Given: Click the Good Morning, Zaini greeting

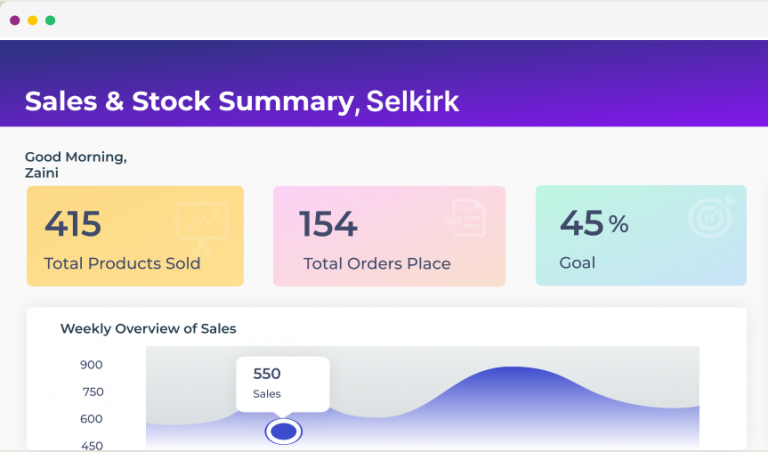Looking at the screenshot, I should [76, 164].
